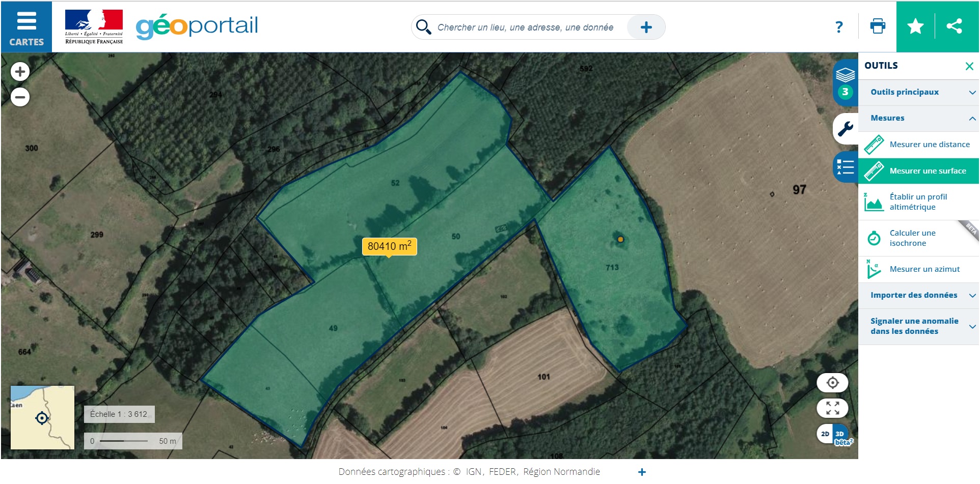Select Établir un profil altimétrique
Viewport: 980px width, 484px height.
tap(919, 202)
